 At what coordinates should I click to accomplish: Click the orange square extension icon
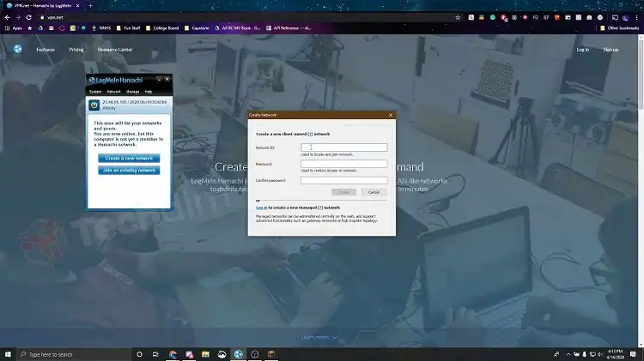(x=557, y=17)
